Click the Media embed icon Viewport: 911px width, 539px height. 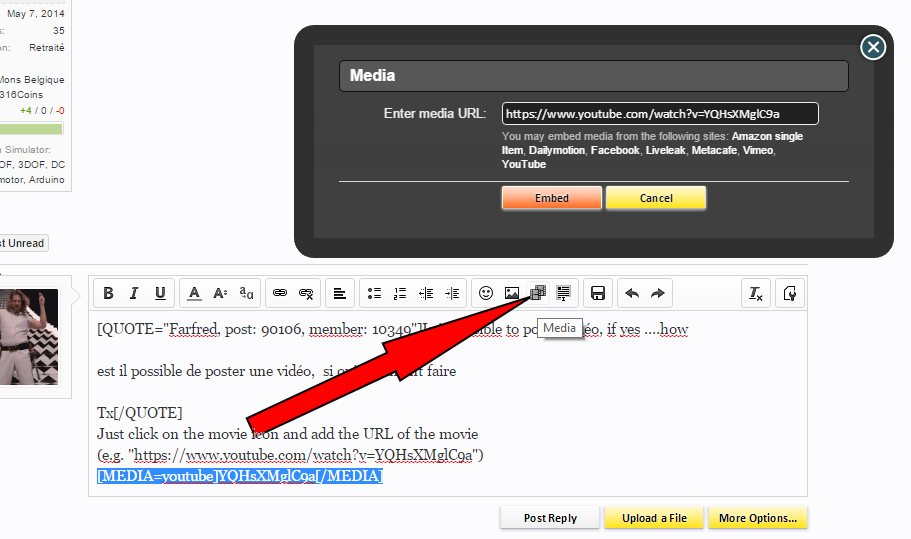click(x=538, y=293)
